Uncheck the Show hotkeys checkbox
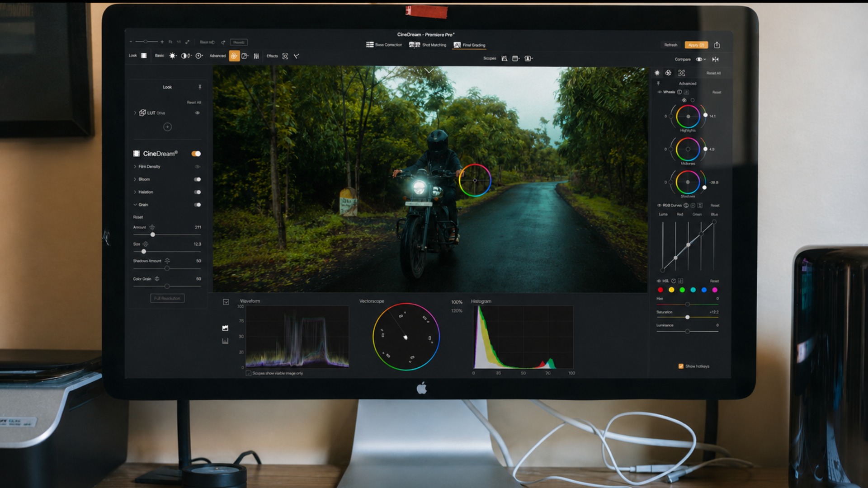868x488 pixels. 681,366
